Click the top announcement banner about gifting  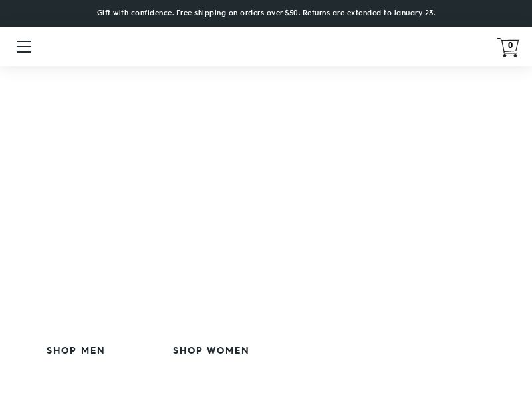[266, 13]
